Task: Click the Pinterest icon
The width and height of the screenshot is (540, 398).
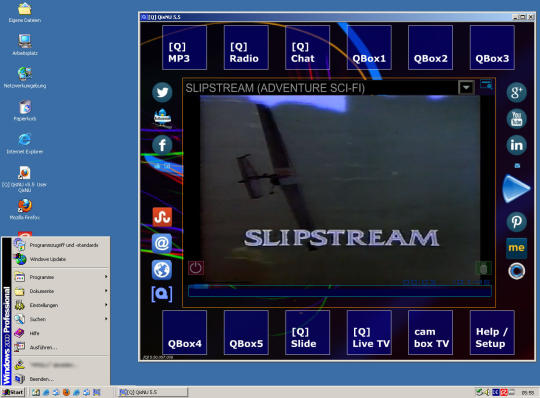Action: (x=517, y=221)
